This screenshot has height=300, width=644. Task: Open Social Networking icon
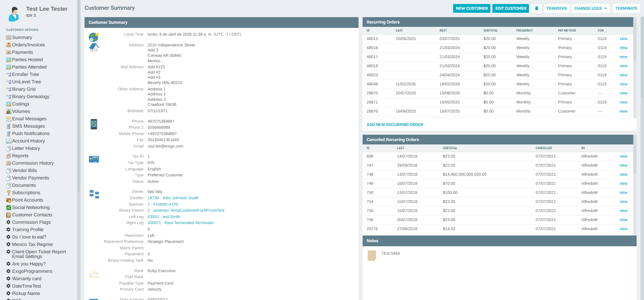coord(9,208)
